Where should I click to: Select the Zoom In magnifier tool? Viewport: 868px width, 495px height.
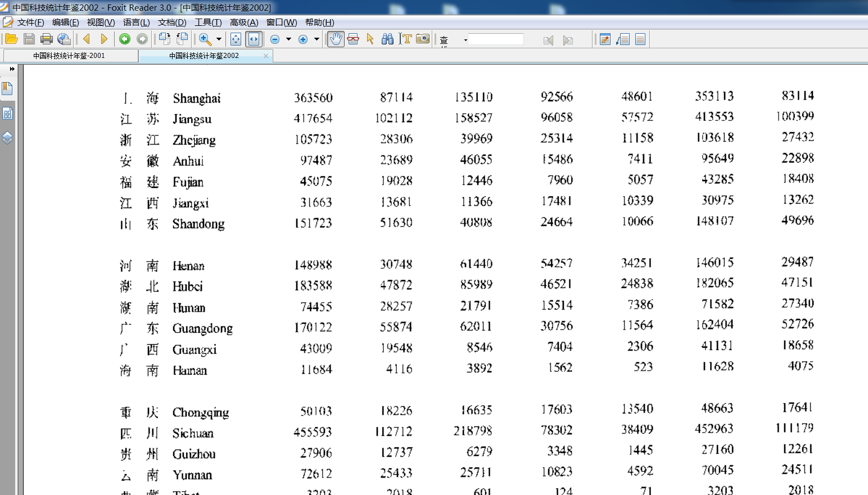[x=205, y=39]
